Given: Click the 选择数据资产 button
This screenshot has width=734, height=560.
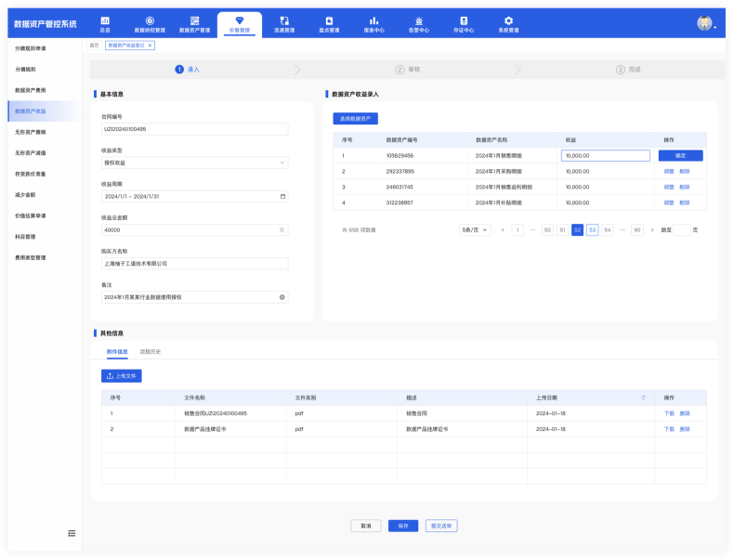Looking at the screenshot, I should point(355,119).
